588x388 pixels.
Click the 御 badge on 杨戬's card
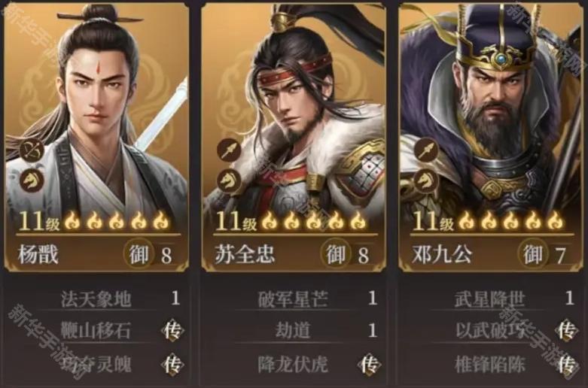click(139, 254)
